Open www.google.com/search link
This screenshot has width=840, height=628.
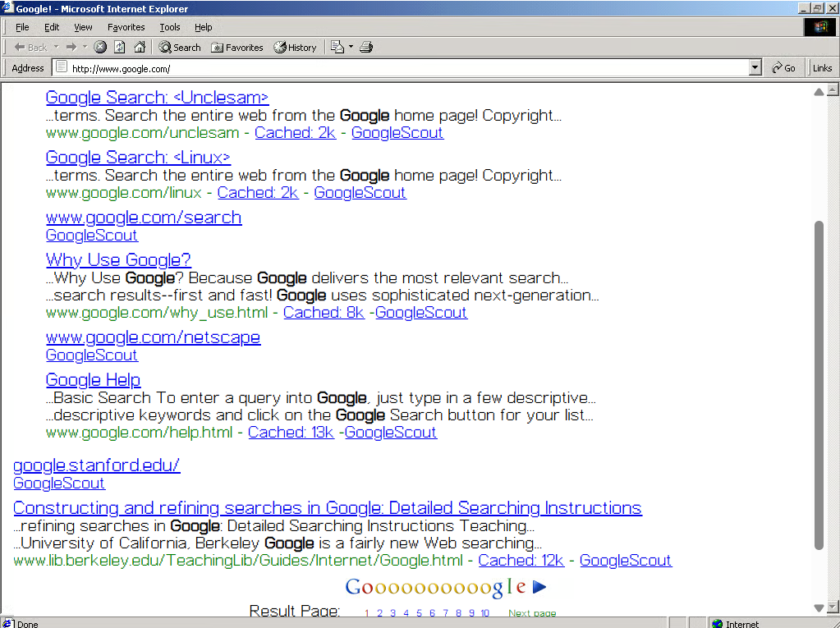click(144, 218)
